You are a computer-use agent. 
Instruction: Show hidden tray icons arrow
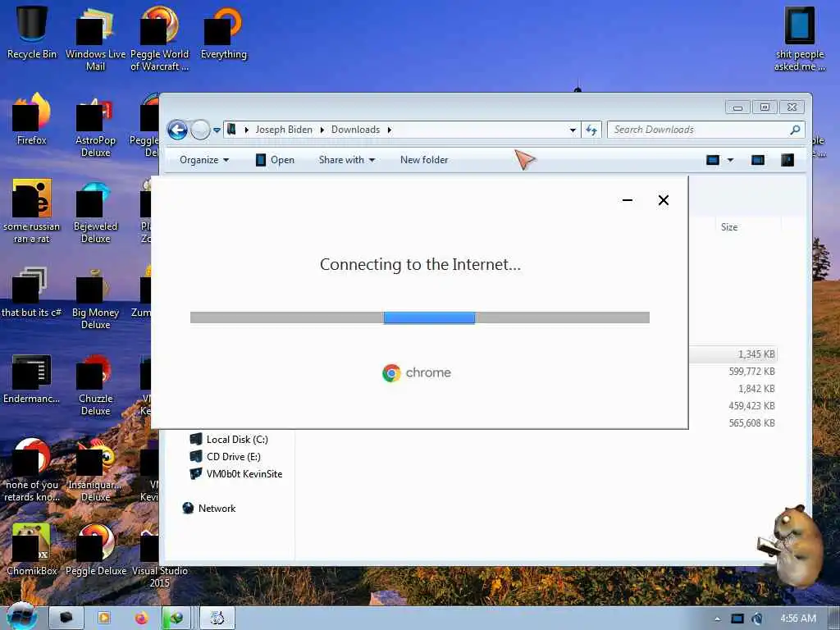tap(717, 619)
